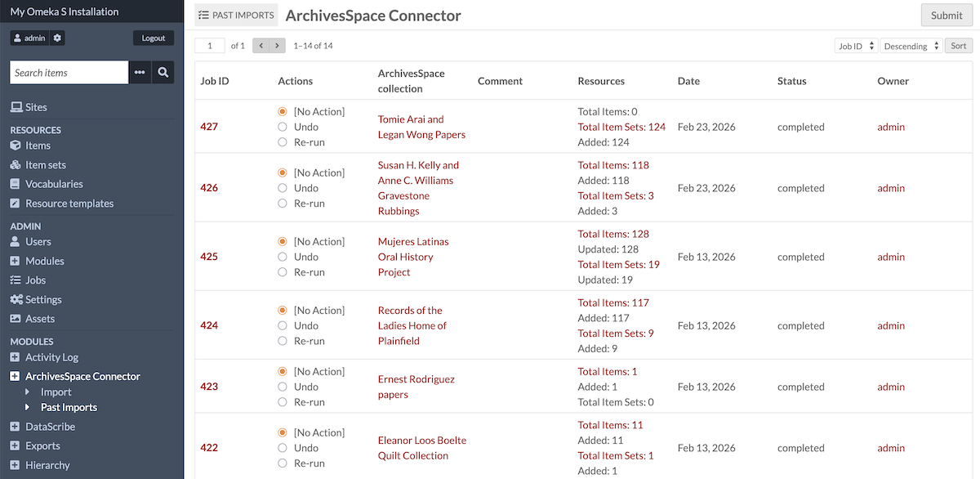Open Activity Log module
980x479 pixels.
click(x=53, y=357)
